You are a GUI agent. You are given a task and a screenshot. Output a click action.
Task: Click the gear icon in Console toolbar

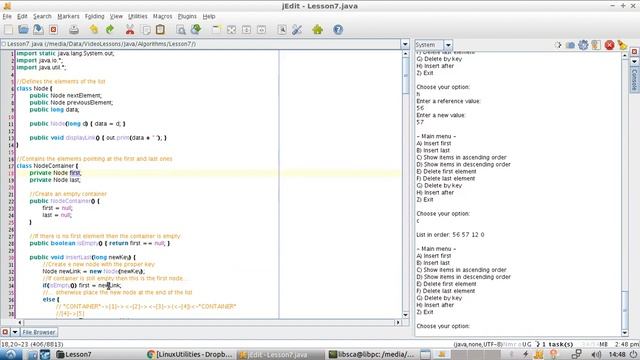(x=583, y=45)
